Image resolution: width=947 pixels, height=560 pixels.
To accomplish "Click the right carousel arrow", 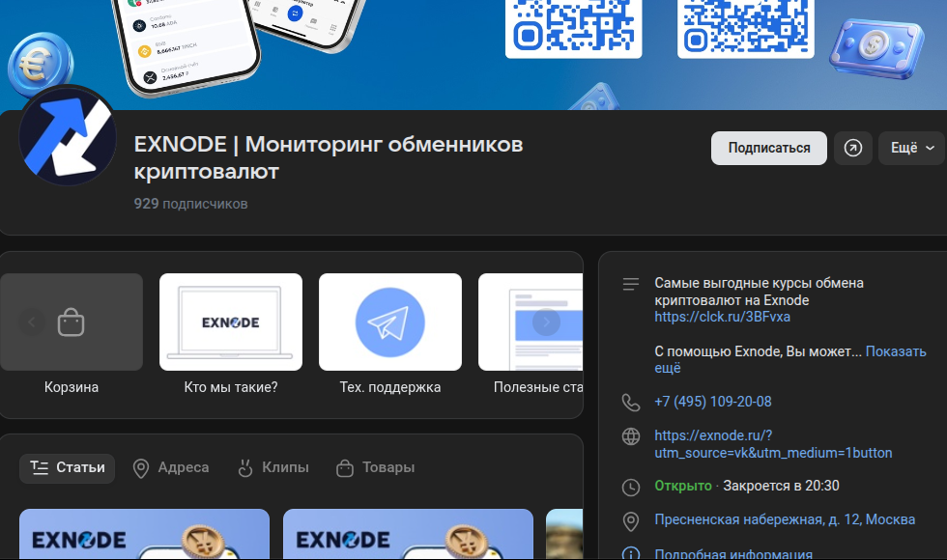I will 546,322.
